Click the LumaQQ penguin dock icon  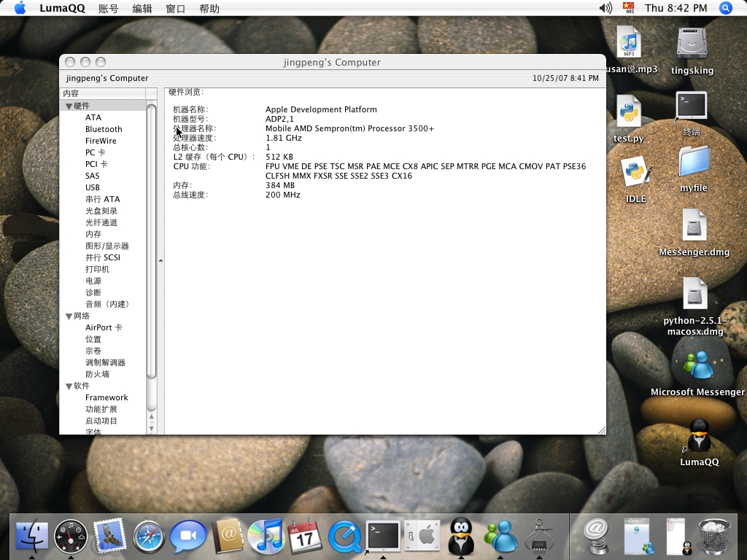(461, 537)
